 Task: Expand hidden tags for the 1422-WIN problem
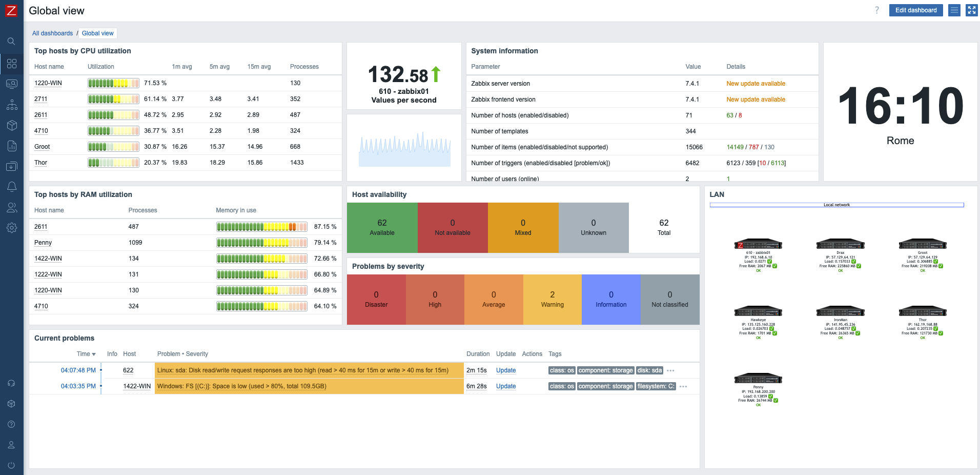(x=683, y=386)
